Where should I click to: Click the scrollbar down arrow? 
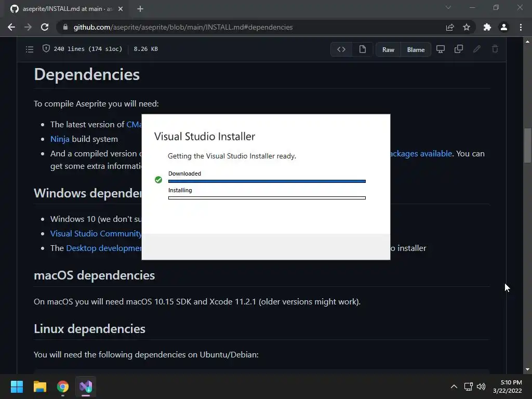[527, 369]
